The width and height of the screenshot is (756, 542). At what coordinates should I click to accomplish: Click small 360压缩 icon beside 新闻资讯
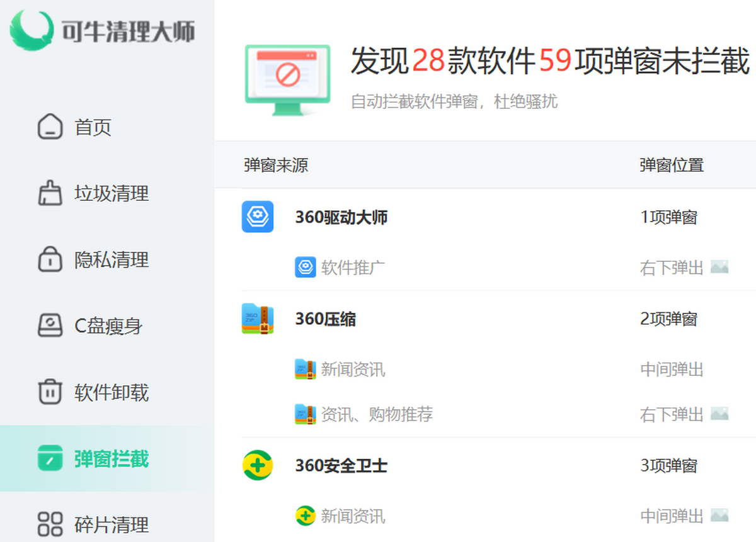tap(306, 369)
